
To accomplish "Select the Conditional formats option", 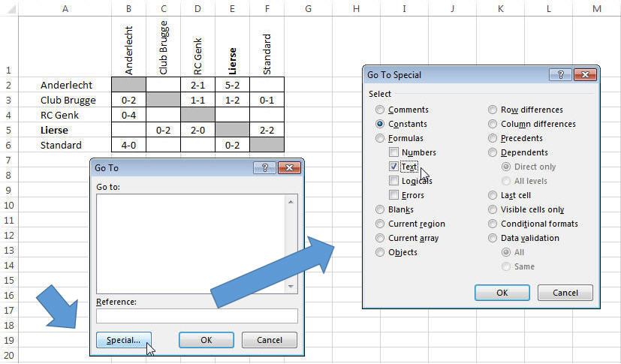I will point(493,224).
